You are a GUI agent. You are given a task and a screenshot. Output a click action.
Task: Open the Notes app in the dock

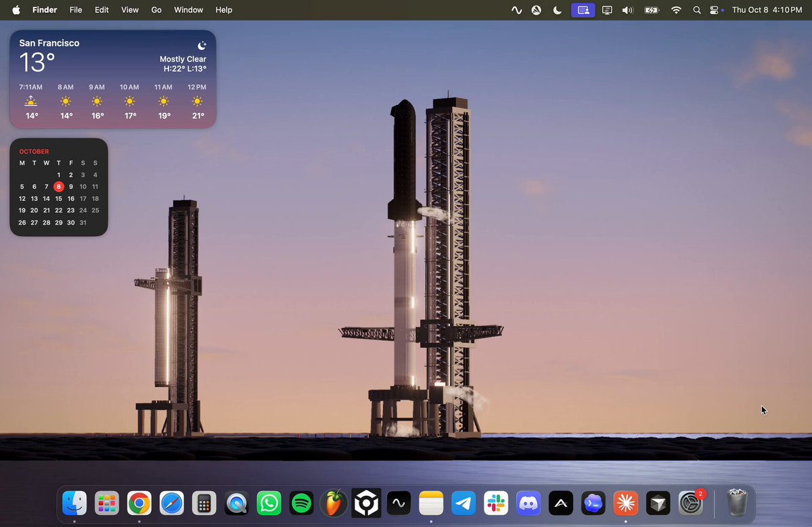tap(431, 503)
